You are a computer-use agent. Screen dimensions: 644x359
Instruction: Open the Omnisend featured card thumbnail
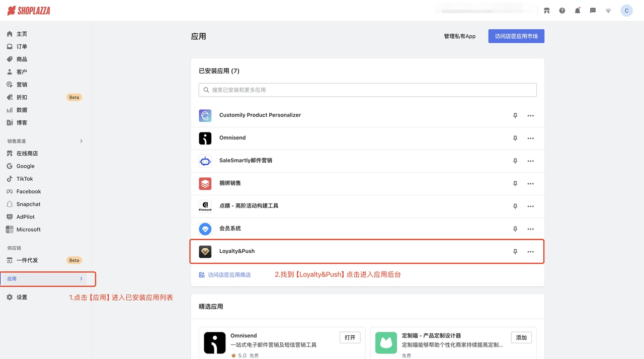215,342
